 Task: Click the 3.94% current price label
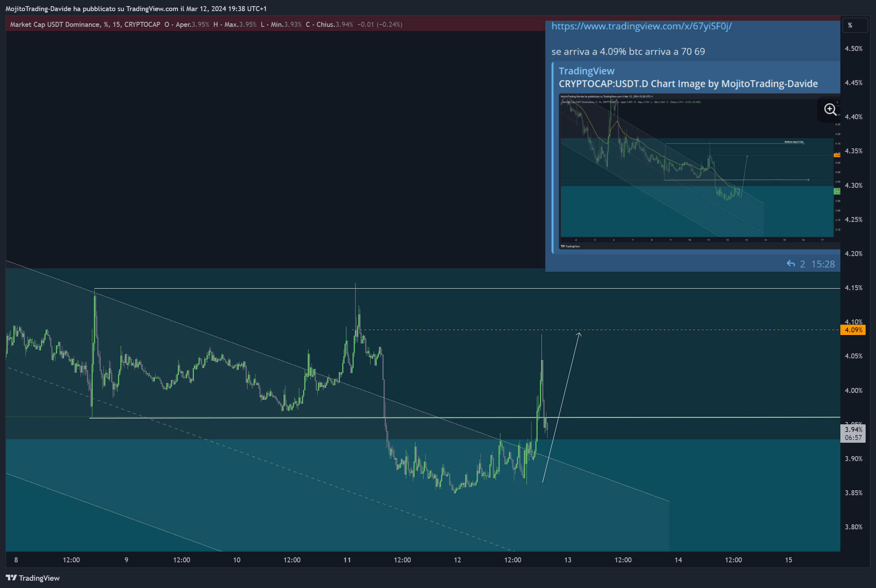(853, 429)
